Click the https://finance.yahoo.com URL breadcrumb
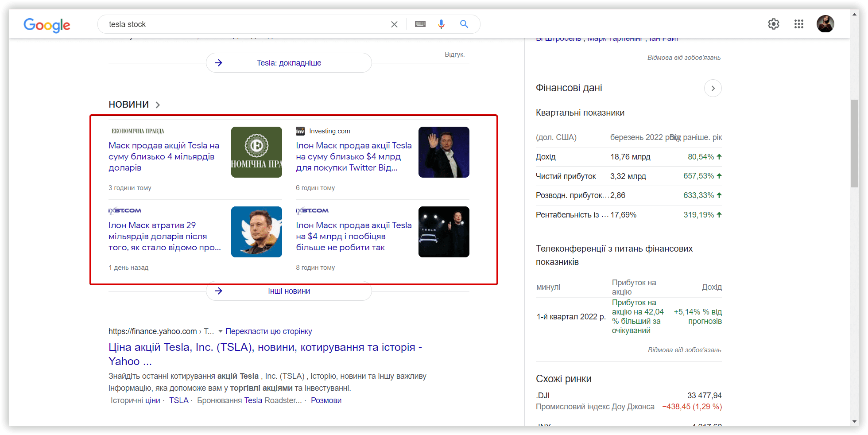The height and width of the screenshot is (435, 868). point(161,331)
